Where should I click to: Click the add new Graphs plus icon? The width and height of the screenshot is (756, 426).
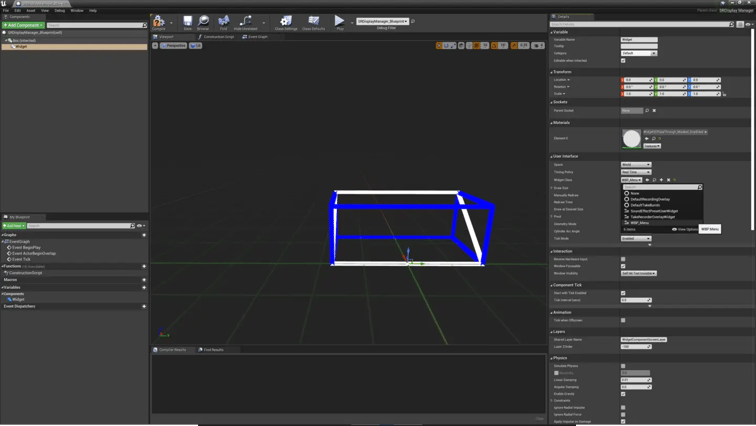pyautogui.click(x=144, y=235)
